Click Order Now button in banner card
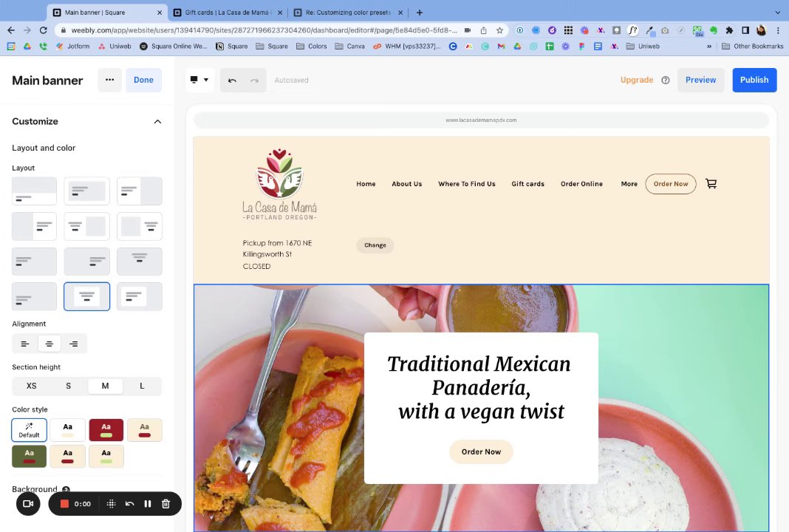This screenshot has width=789, height=532. (x=481, y=452)
